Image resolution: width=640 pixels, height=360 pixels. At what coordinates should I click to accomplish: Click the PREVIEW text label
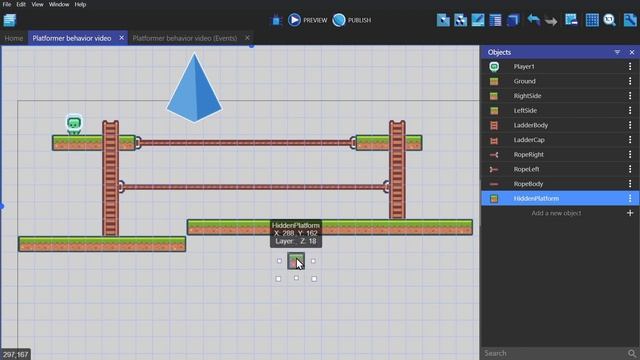point(315,20)
